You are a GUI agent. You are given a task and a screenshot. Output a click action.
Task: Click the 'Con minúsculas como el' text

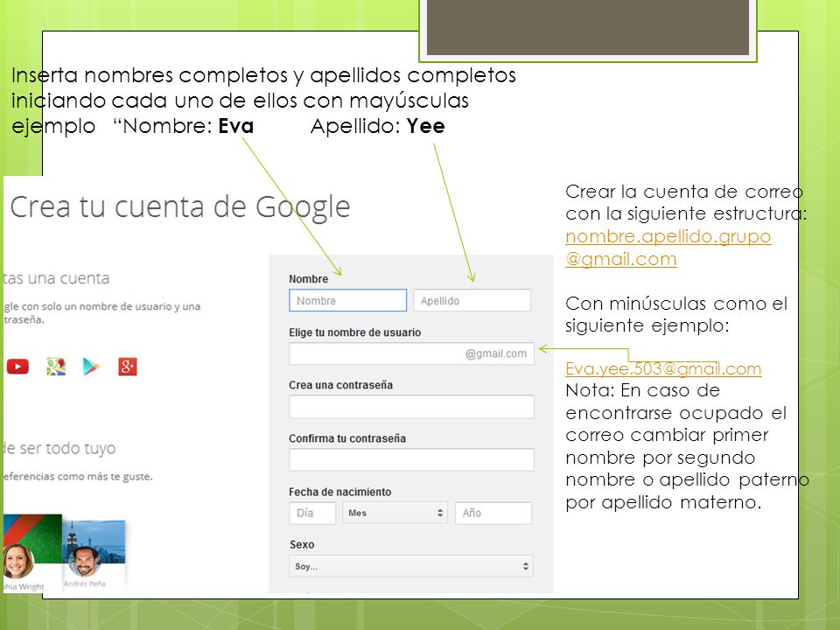[x=676, y=304]
